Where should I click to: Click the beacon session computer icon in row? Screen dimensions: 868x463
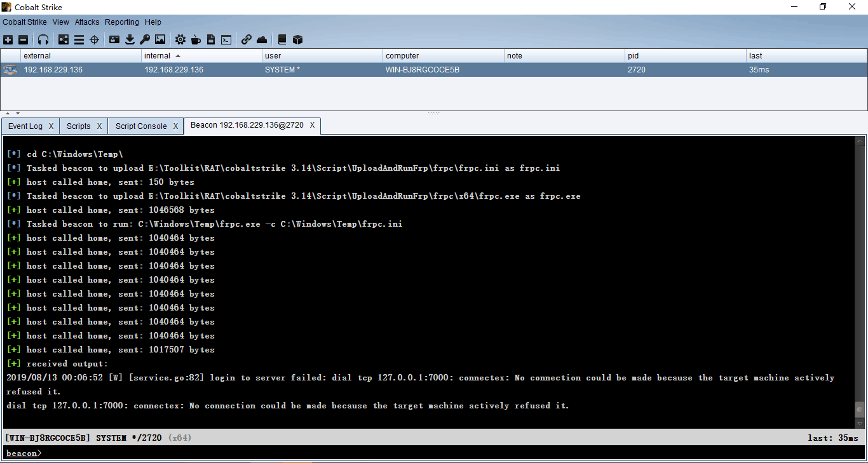click(x=10, y=70)
